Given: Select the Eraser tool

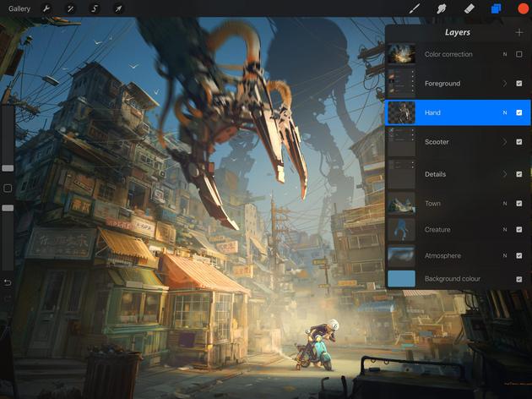Looking at the screenshot, I should click(x=469, y=8).
